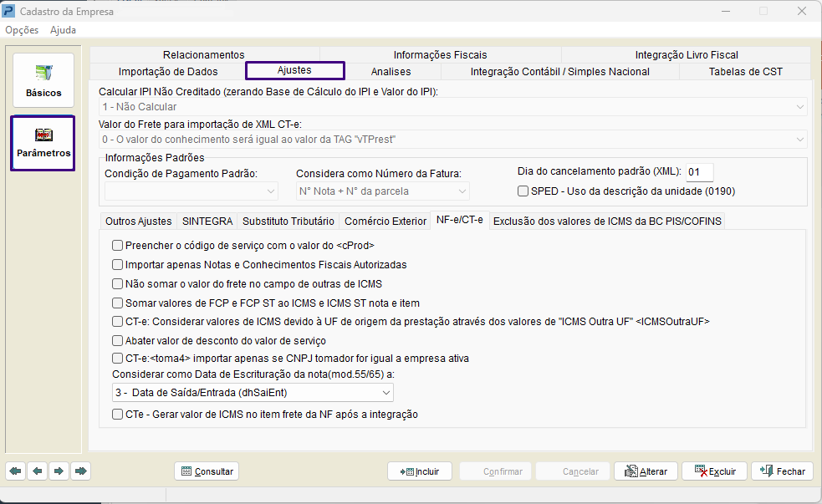Select the Outros Ajustes sub-tab
The width and height of the screenshot is (822, 504).
[x=139, y=221]
